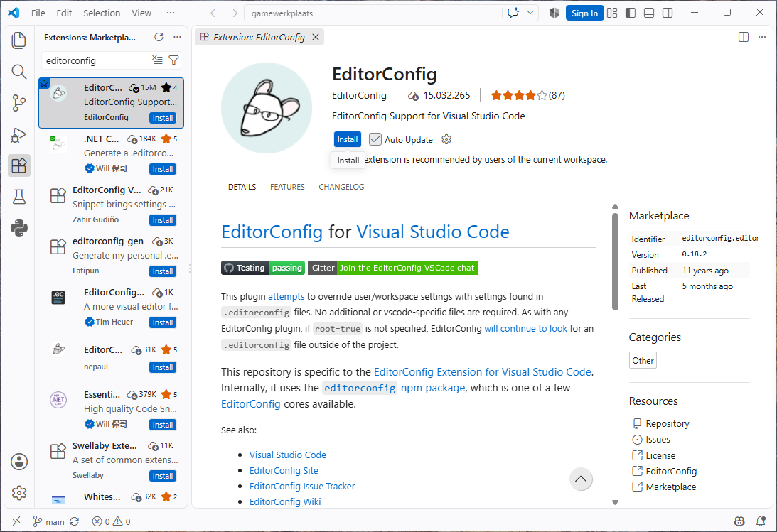Viewport: 777px width, 532px height.
Task: Switch to the FEATURES tab
Action: [287, 187]
